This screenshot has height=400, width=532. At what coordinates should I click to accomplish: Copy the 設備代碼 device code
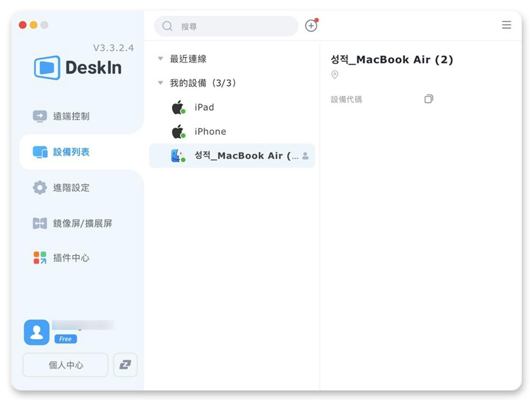[429, 99]
